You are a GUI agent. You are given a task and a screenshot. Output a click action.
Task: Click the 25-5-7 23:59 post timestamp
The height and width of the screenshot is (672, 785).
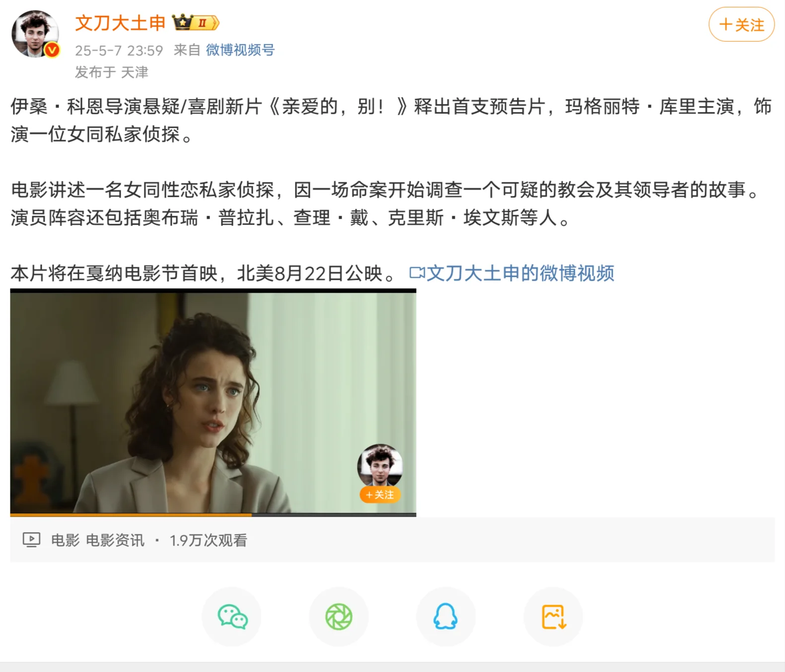click(x=119, y=50)
